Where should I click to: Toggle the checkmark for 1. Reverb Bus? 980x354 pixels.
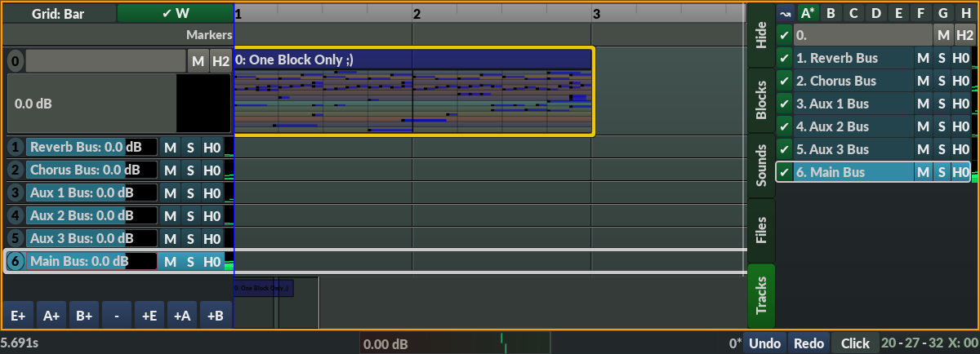point(784,58)
